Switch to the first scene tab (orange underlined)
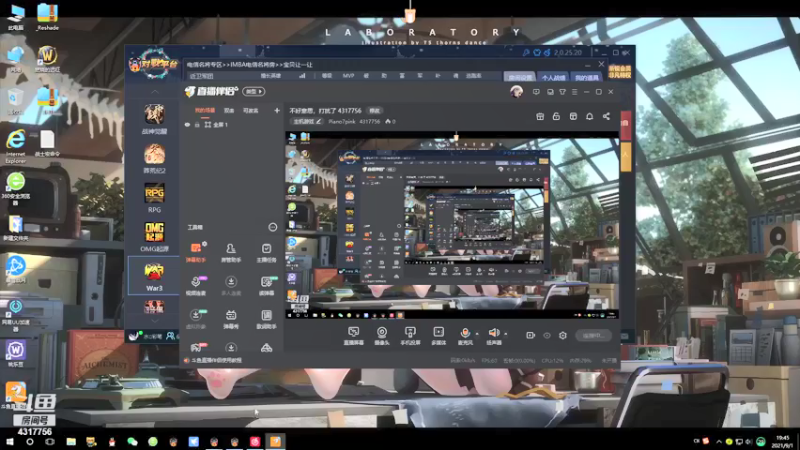Screen dimensions: 800x450 pyautogui.click(x=205, y=111)
